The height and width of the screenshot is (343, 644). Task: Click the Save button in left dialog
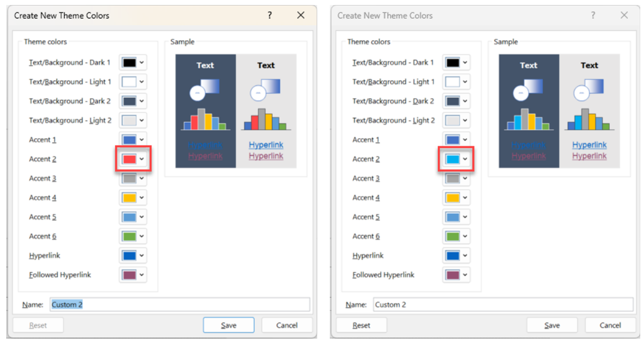[229, 325]
